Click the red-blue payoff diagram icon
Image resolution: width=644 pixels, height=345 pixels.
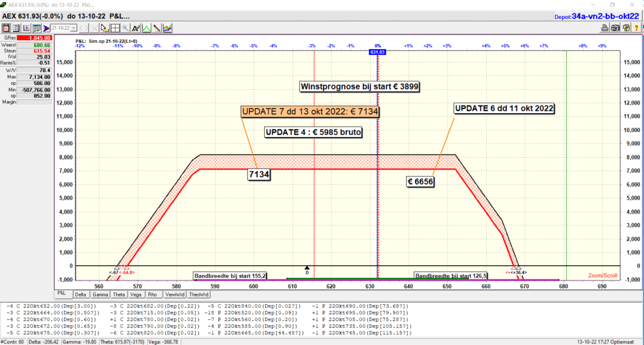(26, 29)
